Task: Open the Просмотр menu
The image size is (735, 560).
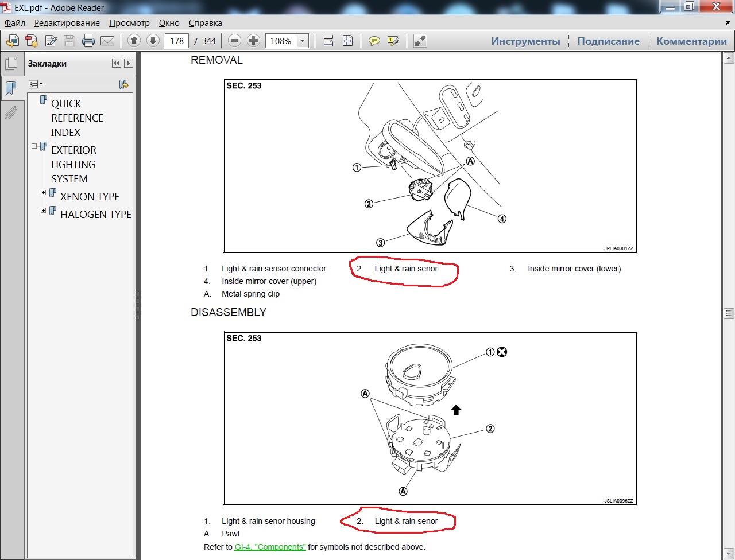Action: 129,23
